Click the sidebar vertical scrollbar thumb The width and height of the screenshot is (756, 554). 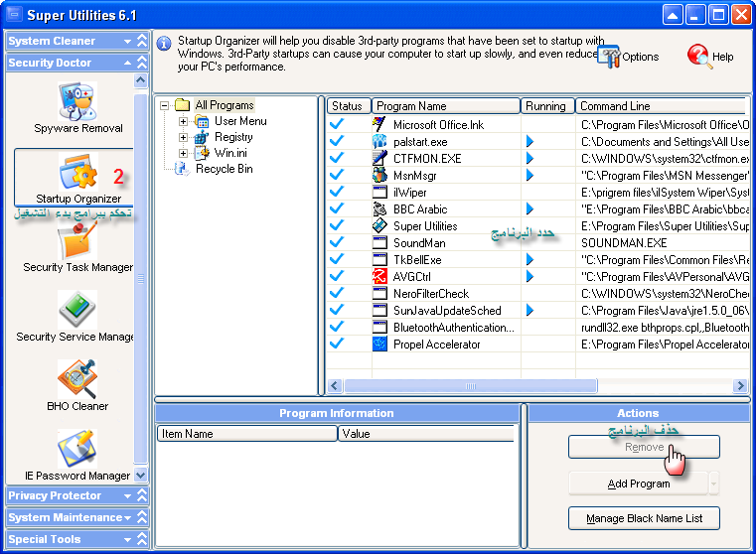141,278
